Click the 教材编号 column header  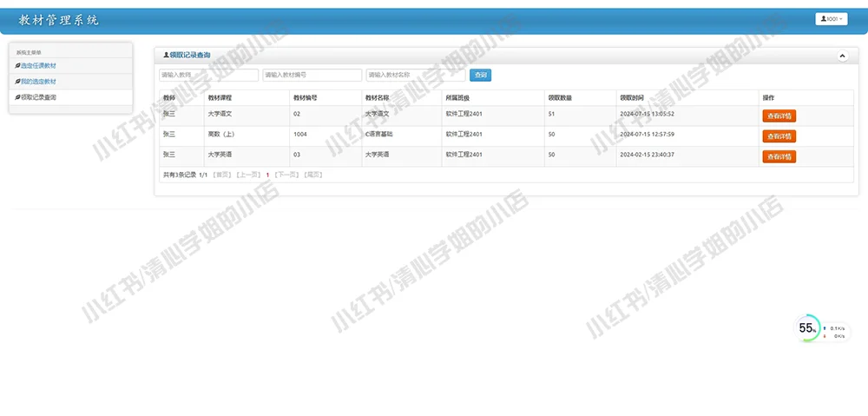pos(306,97)
